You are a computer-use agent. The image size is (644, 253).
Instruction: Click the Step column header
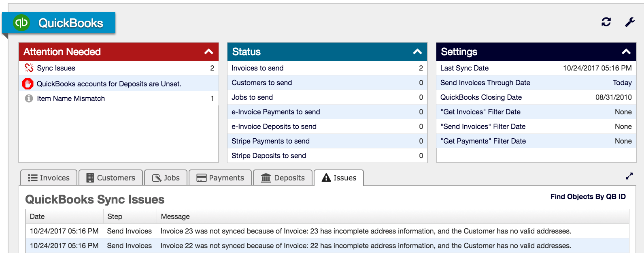[x=130, y=217]
